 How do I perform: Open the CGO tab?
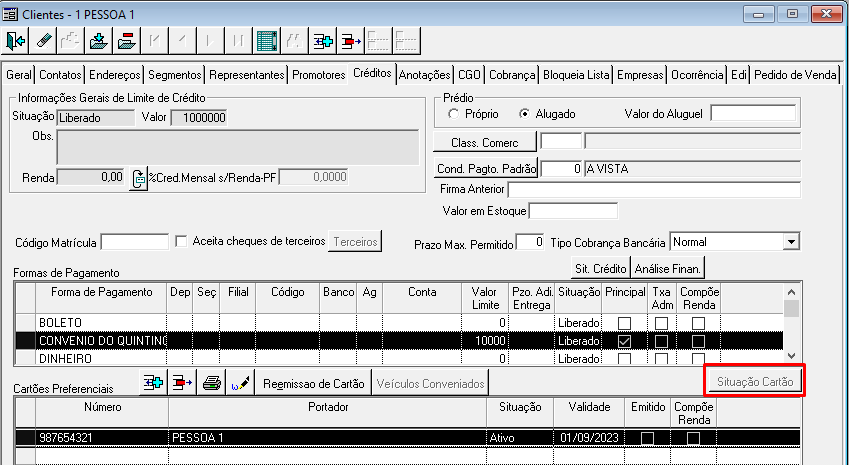point(469,75)
